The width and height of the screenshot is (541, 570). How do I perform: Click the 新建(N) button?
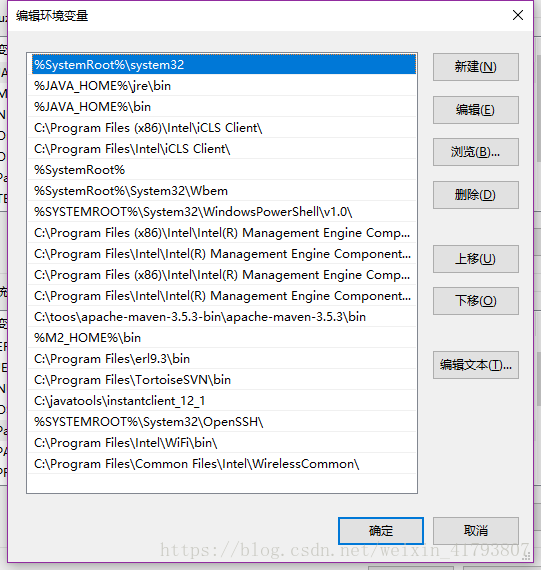(476, 67)
